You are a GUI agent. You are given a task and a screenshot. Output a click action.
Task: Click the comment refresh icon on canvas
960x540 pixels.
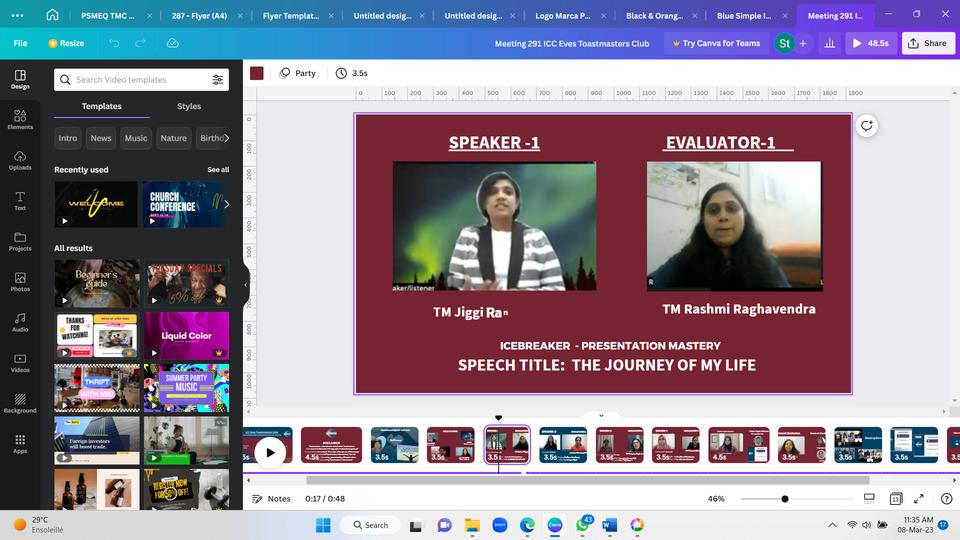point(866,126)
